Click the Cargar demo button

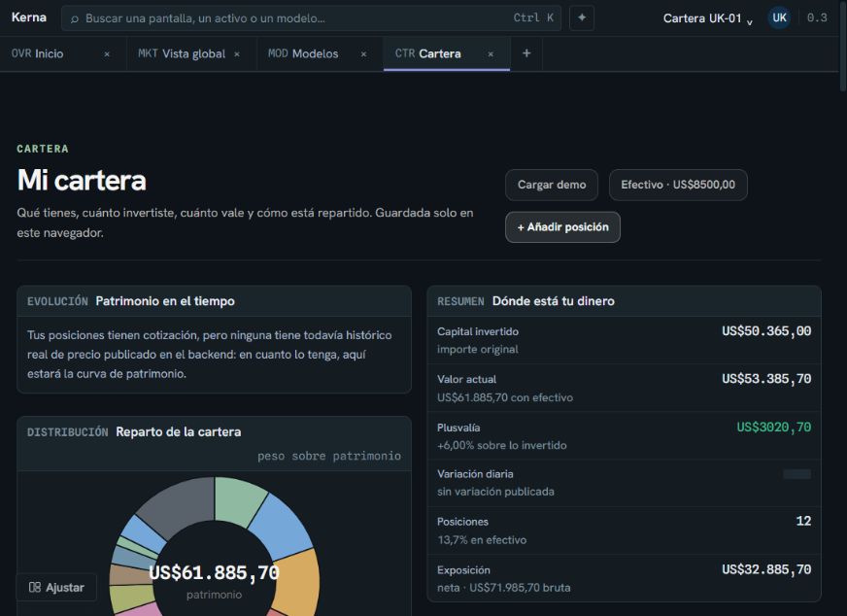tap(552, 185)
